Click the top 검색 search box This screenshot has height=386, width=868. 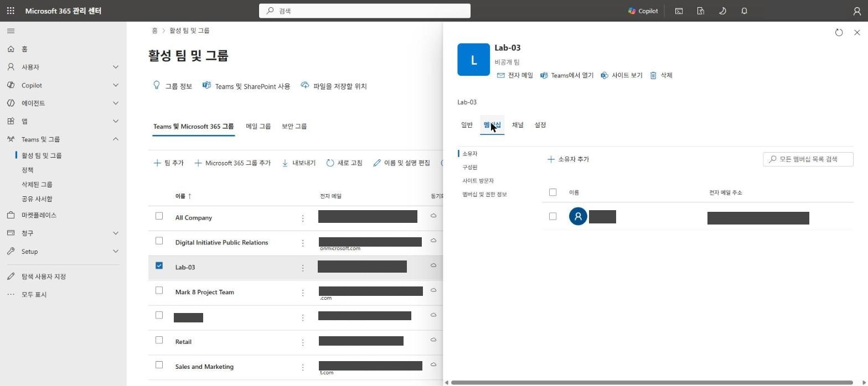365,11
